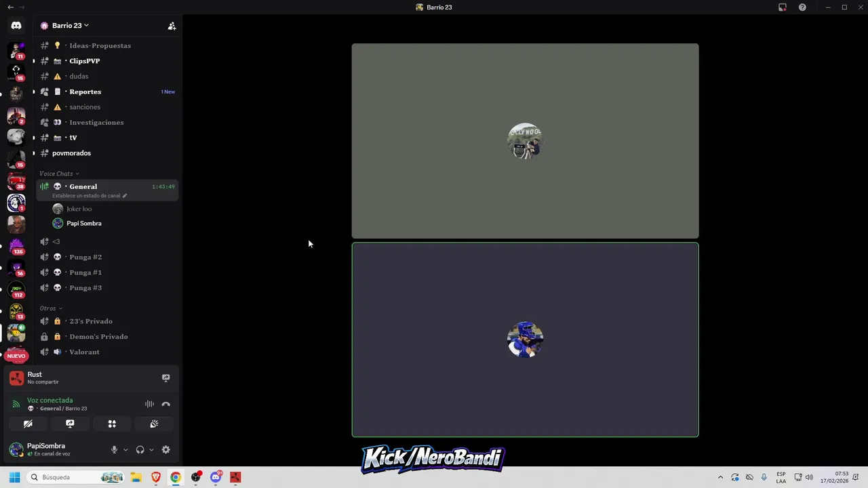
Task: Click the Windows Start button
Action: coord(14,477)
